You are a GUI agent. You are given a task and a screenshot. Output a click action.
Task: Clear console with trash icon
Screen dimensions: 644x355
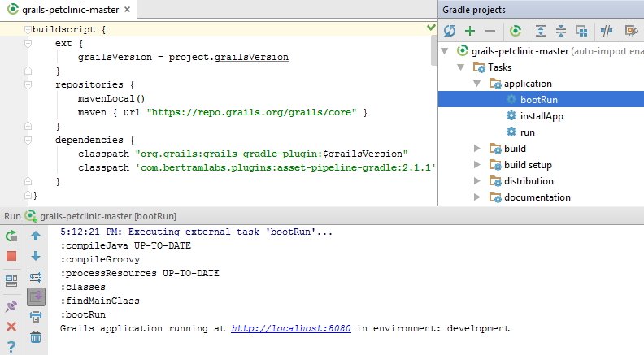[36, 337]
